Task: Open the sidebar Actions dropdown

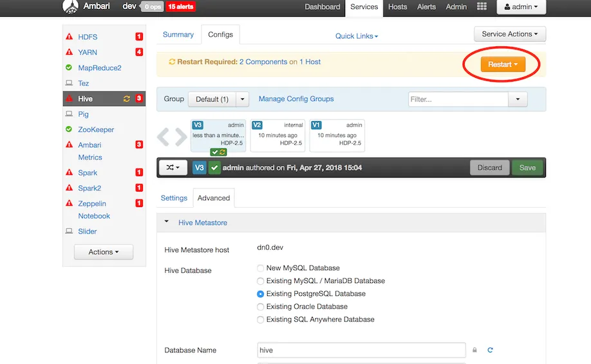Action: tap(104, 252)
